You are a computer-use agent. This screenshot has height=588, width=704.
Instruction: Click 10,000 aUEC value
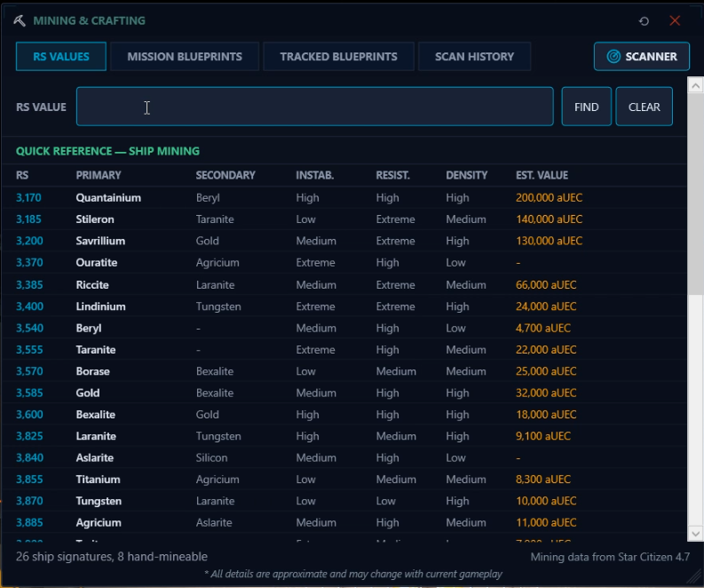point(546,500)
